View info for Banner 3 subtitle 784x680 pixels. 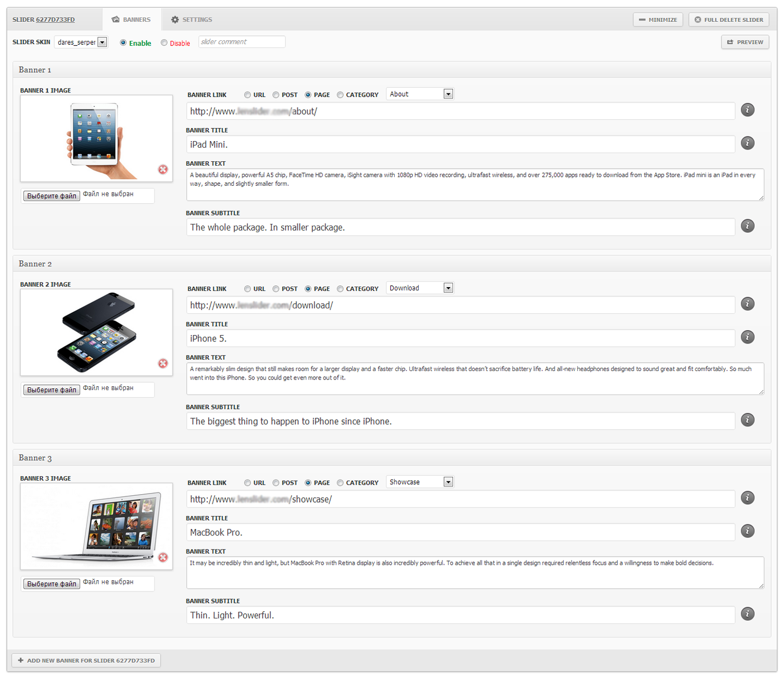click(x=748, y=614)
